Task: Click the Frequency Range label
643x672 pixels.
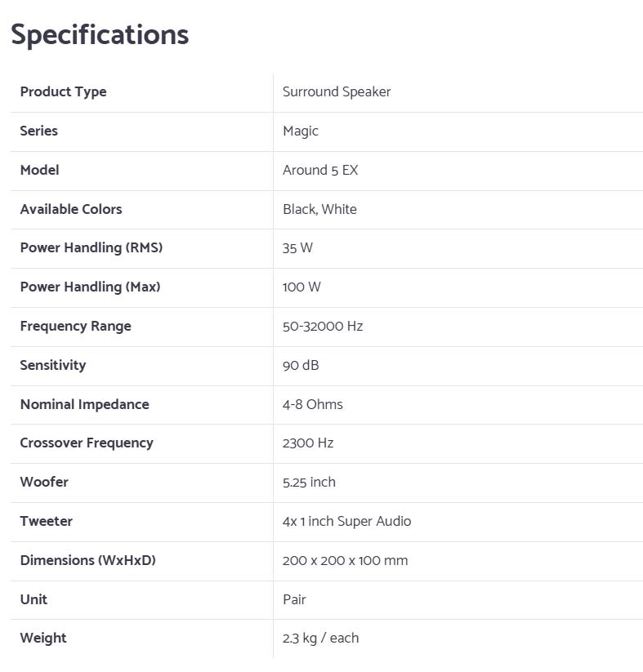Action: coord(75,326)
